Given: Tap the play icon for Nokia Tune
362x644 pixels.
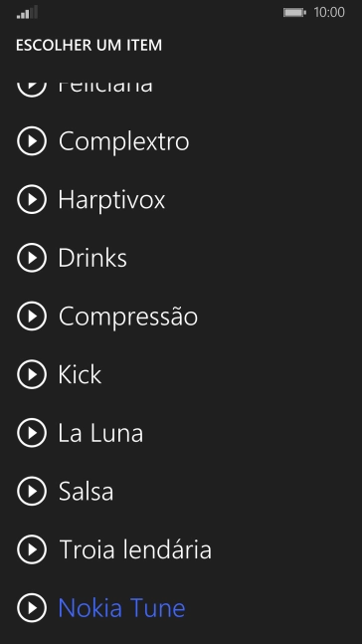Looking at the screenshot, I should (x=32, y=607).
